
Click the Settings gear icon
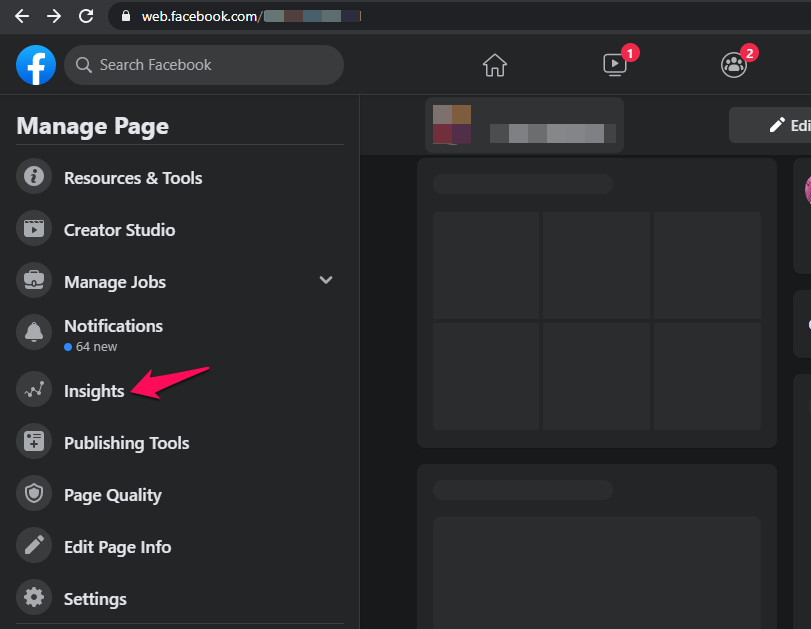click(x=34, y=599)
